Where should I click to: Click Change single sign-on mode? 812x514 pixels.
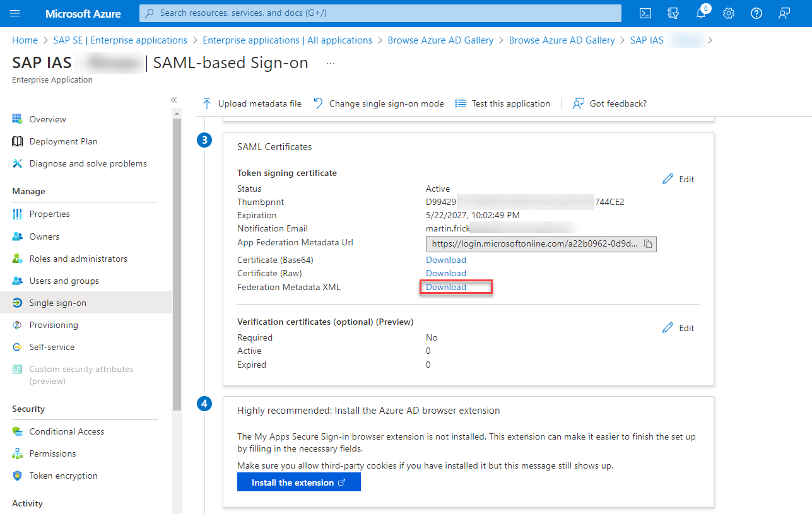point(379,103)
